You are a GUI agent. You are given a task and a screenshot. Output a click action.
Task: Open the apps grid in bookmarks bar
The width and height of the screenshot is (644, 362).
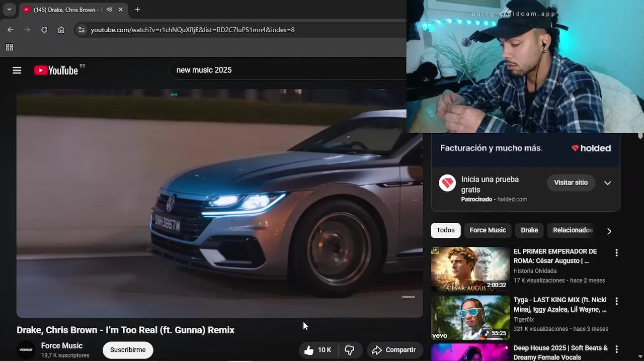[9, 47]
